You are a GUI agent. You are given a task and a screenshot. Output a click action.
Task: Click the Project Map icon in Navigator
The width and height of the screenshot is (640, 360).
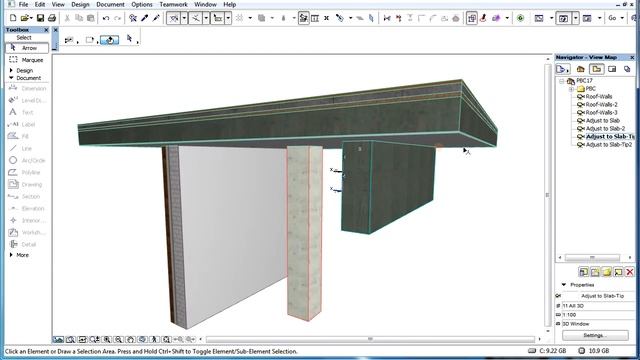(580, 69)
